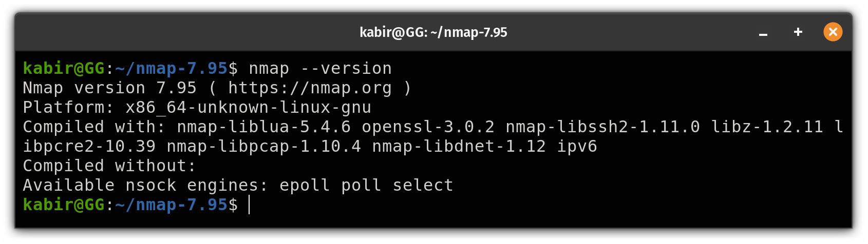Click nmap-libdnet-1.12 in the output

click(x=459, y=147)
